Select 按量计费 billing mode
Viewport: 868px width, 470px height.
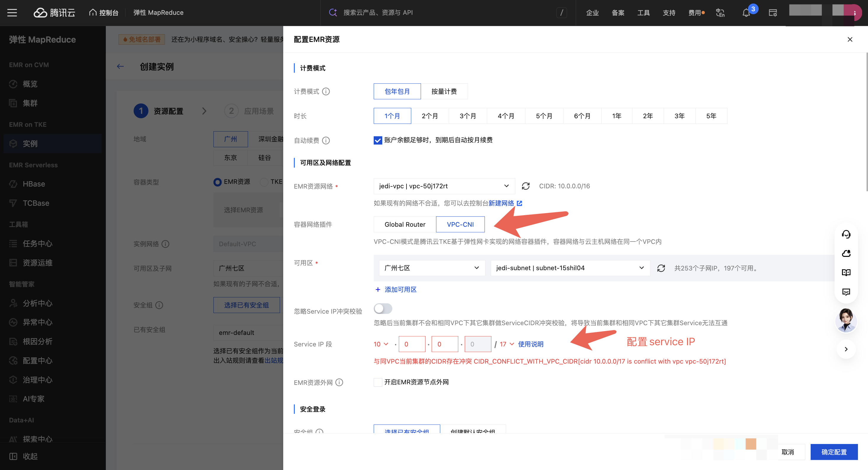[444, 91]
